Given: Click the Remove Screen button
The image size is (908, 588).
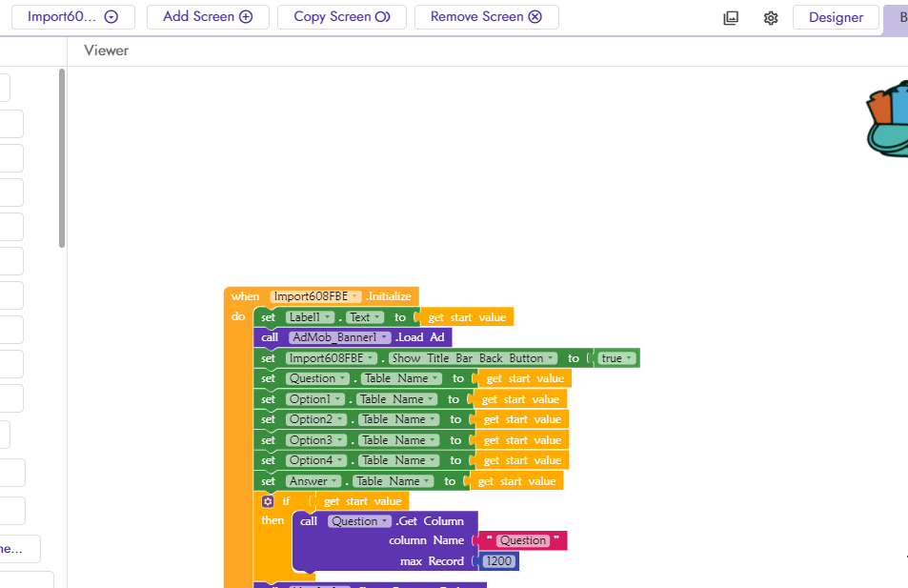Looking at the screenshot, I should pos(487,16).
